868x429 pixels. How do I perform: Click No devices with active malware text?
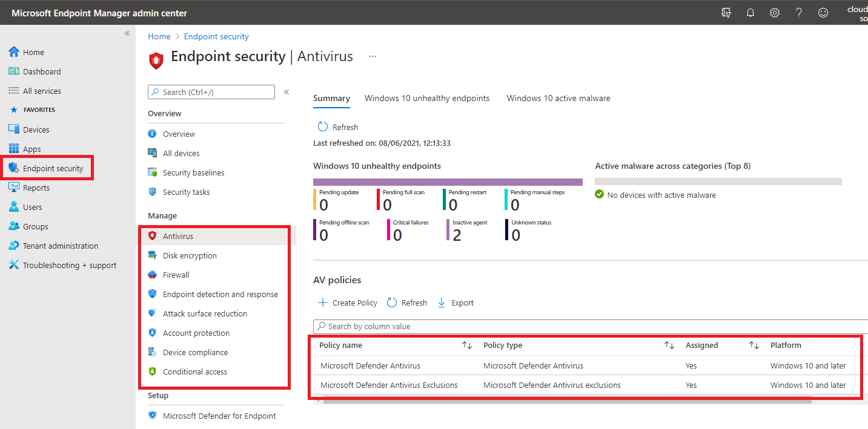(661, 195)
